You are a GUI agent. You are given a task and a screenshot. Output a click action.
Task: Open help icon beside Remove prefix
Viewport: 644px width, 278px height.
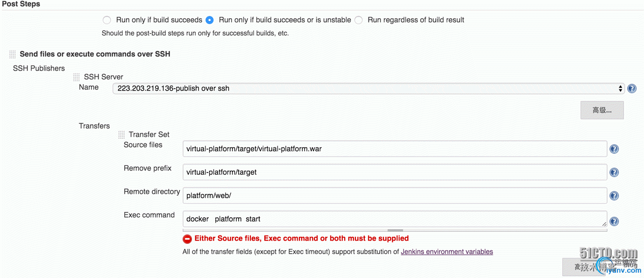(x=614, y=172)
